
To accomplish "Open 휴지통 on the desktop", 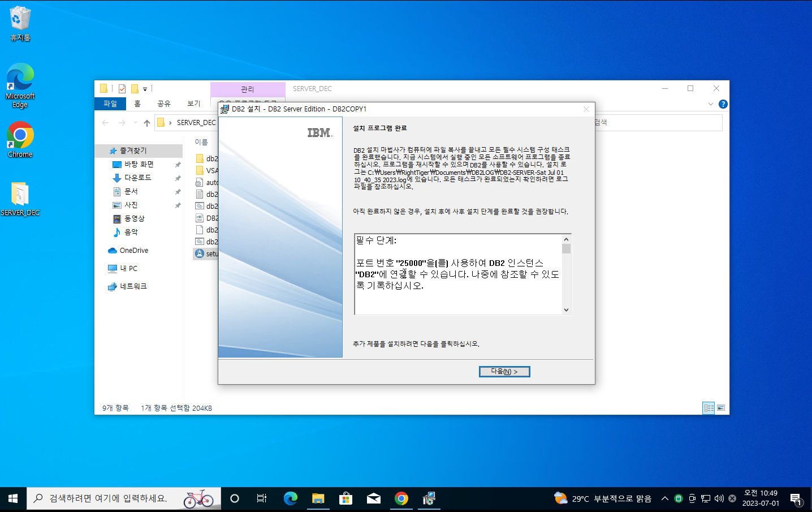I will pyautogui.click(x=20, y=24).
